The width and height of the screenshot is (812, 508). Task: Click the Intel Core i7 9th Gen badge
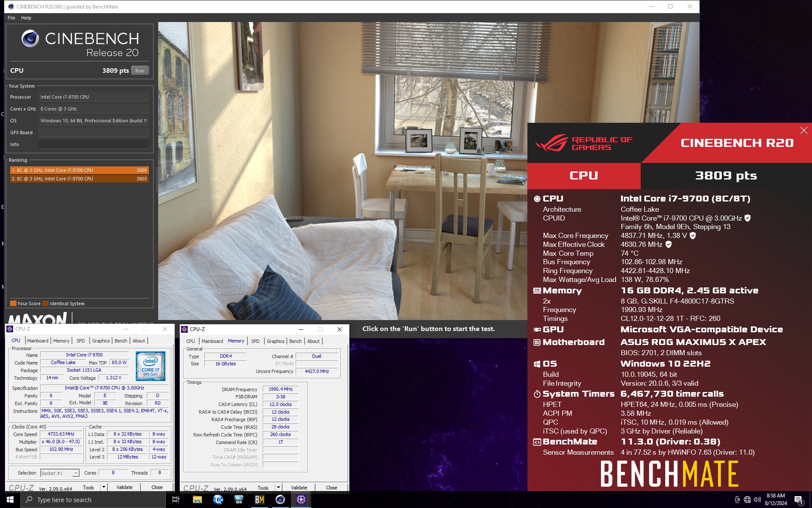pyautogui.click(x=151, y=366)
